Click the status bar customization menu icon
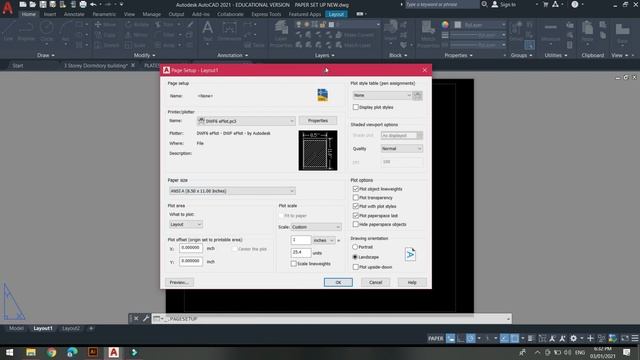The height and width of the screenshot is (360, 640). click(x=635, y=338)
